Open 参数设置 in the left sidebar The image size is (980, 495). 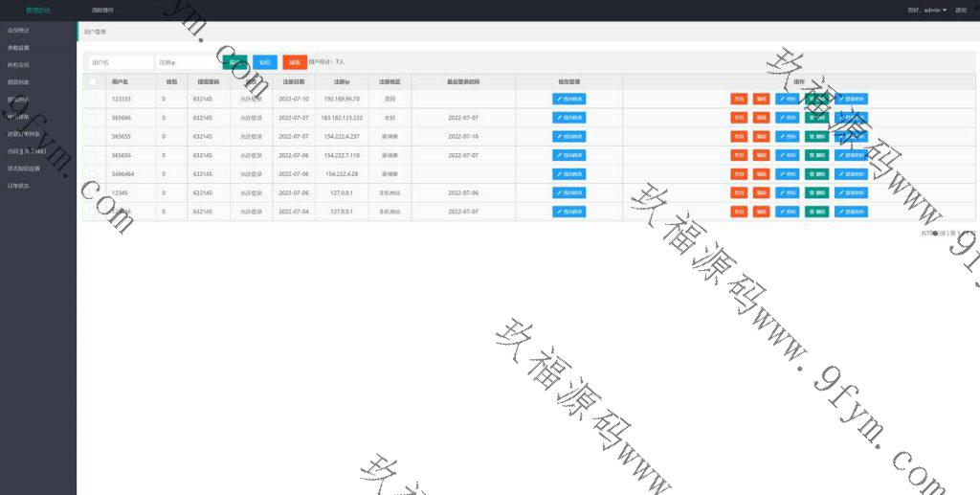point(18,47)
